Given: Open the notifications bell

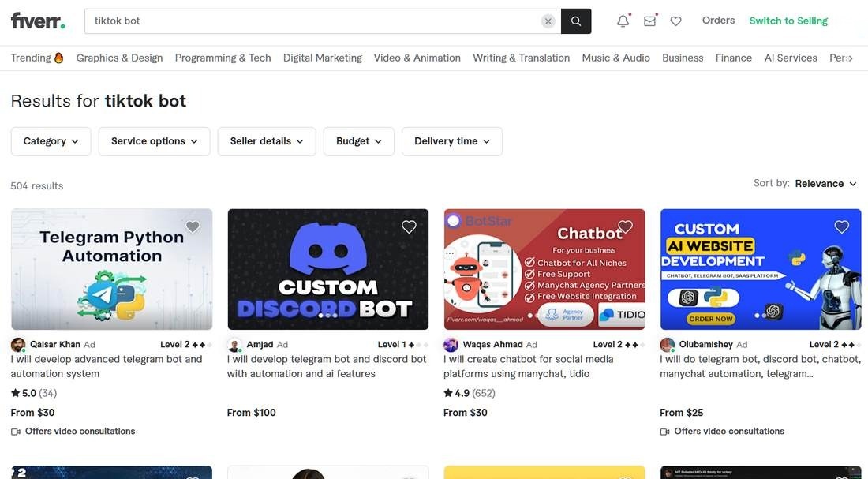Looking at the screenshot, I should [623, 21].
